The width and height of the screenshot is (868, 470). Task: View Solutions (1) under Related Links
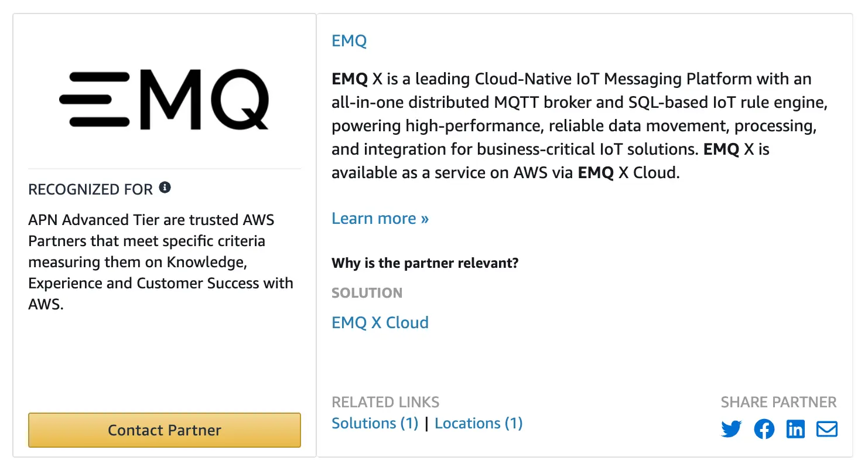point(374,423)
